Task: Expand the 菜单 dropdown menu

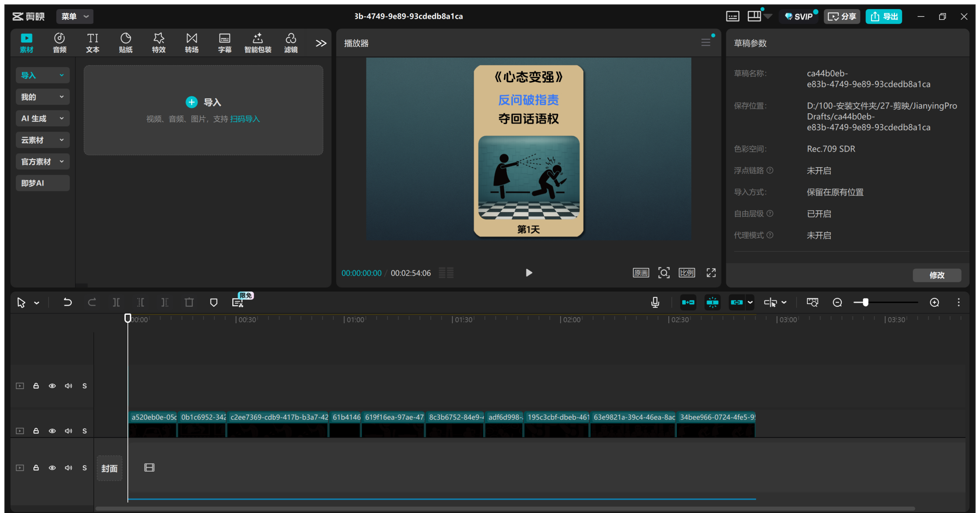Action: [x=75, y=16]
